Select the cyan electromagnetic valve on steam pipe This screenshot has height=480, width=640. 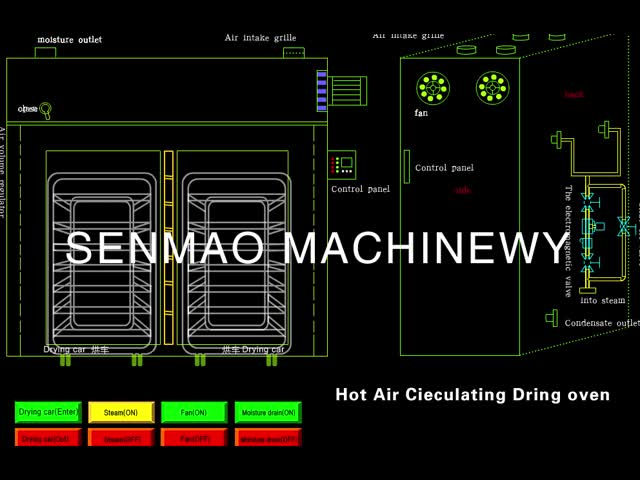tap(589, 227)
